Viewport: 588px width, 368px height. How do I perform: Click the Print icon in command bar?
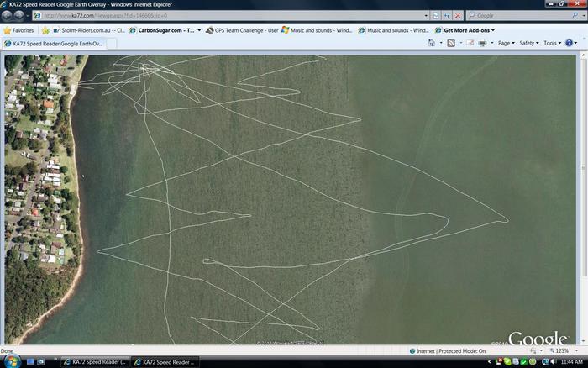(x=482, y=43)
